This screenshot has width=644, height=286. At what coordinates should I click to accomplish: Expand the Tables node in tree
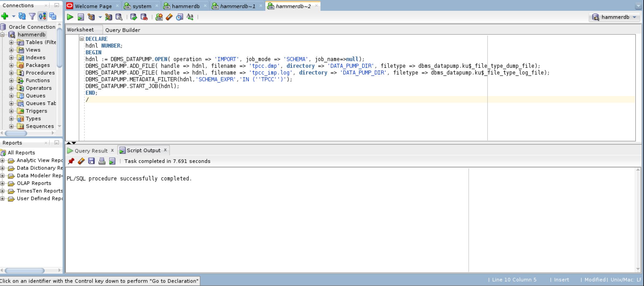(11, 42)
